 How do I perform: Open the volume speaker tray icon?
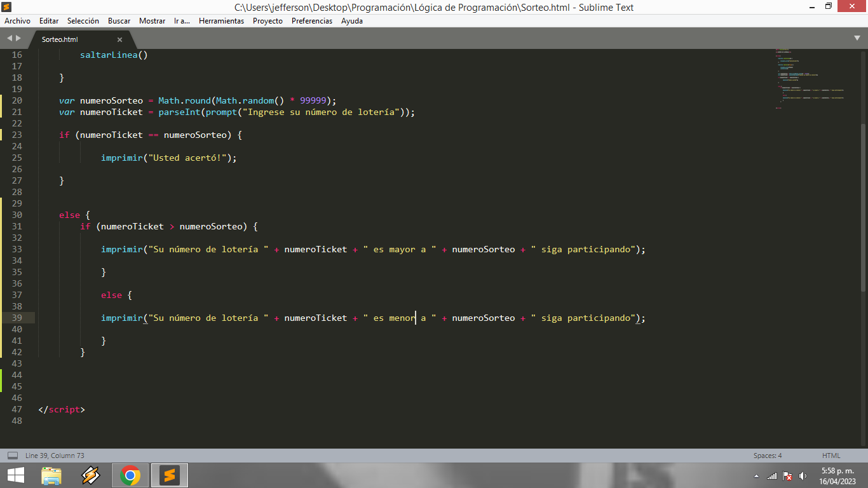coord(803,476)
